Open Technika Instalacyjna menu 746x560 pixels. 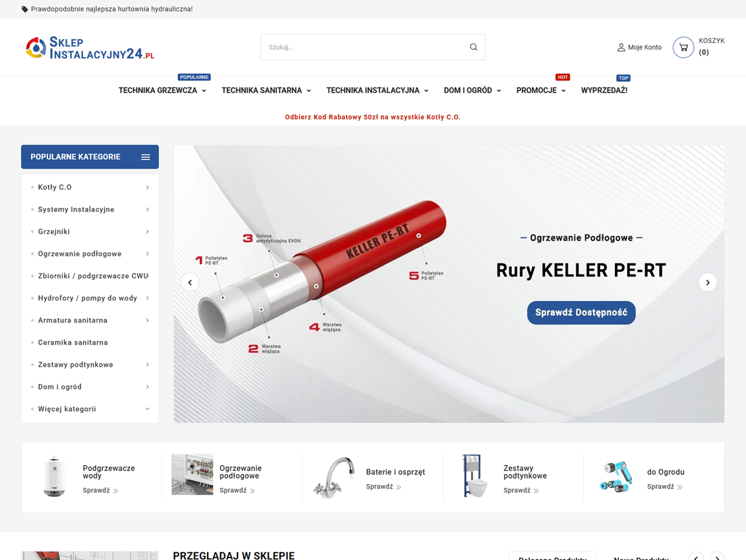pos(373,90)
